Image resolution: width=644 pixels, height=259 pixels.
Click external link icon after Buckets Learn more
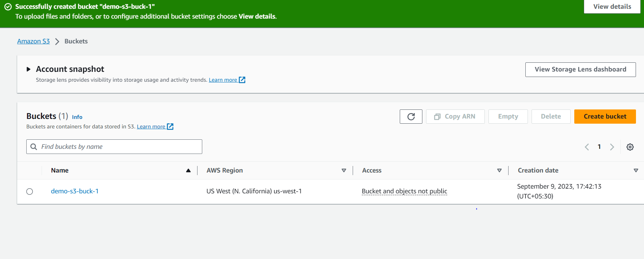tap(170, 127)
